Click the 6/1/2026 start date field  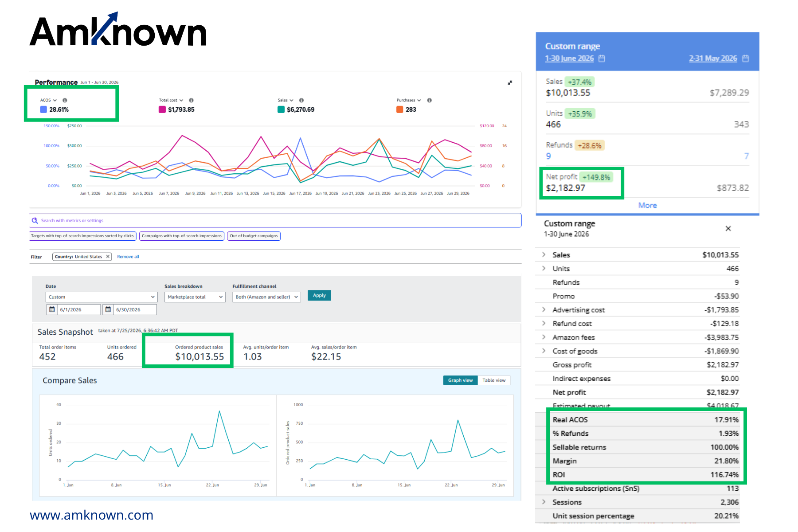coord(79,309)
